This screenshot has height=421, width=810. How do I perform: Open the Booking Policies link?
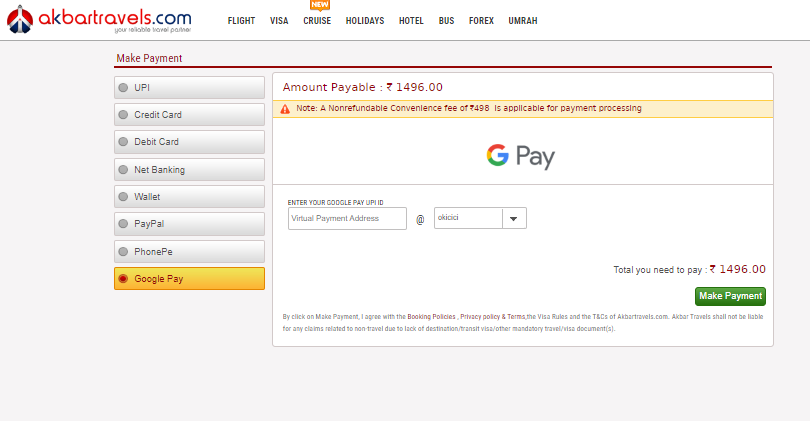(x=431, y=317)
